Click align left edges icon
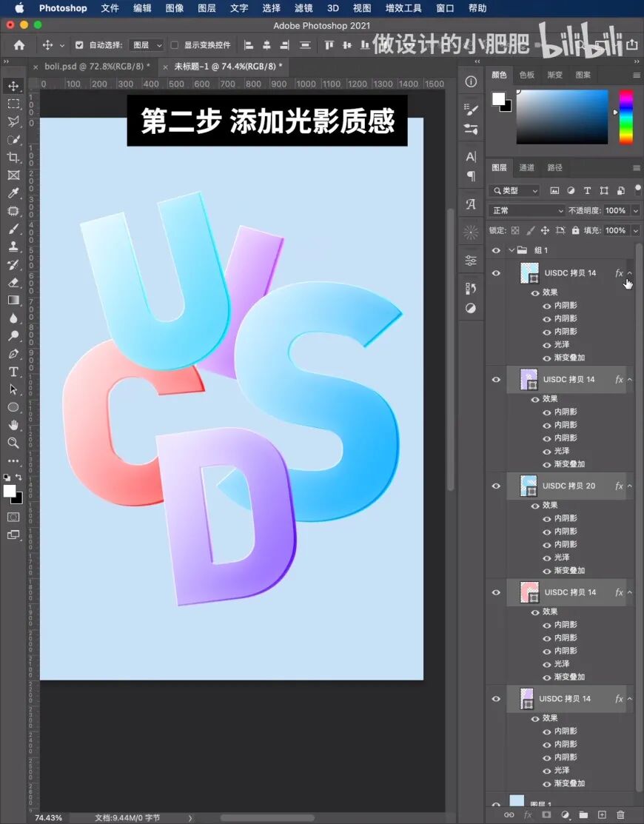 249,45
